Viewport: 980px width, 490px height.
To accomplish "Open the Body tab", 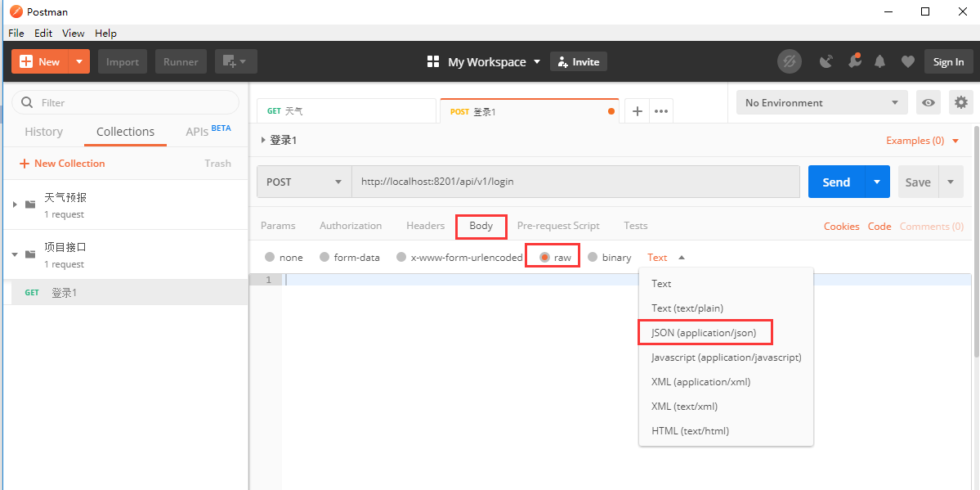I will click(x=481, y=226).
